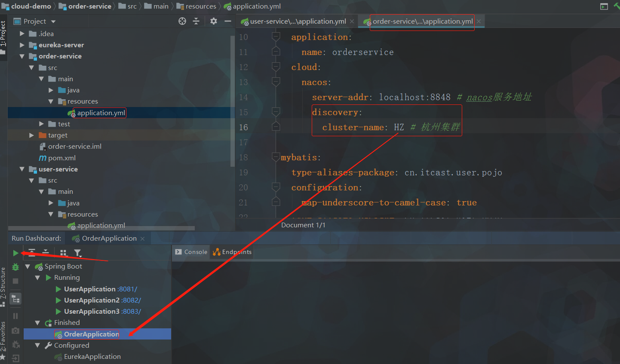Click cloud-demo in the breadcrumb bar
Image resolution: width=620 pixels, height=364 pixels.
pyautogui.click(x=26, y=6)
